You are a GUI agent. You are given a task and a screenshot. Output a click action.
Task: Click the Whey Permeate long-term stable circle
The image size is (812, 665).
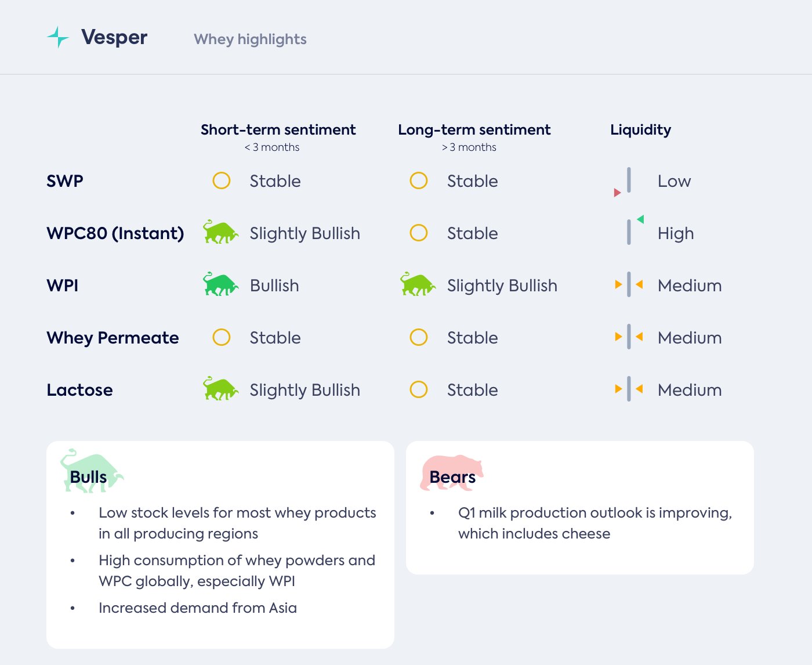pos(419,337)
